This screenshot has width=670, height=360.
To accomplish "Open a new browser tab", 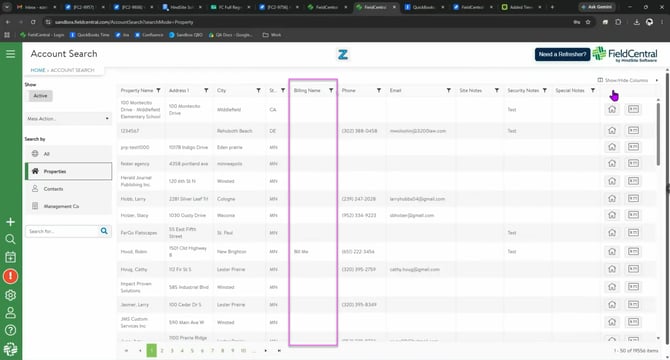I will [552, 7].
